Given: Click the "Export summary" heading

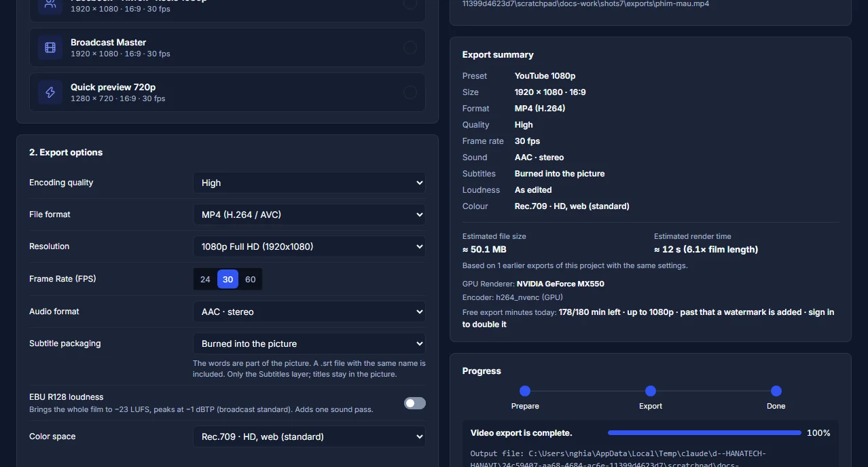Looking at the screenshot, I should [x=498, y=55].
